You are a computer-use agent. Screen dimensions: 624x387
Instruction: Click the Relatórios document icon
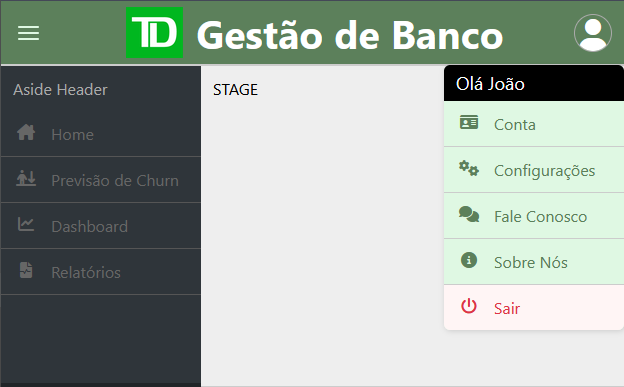(26, 270)
